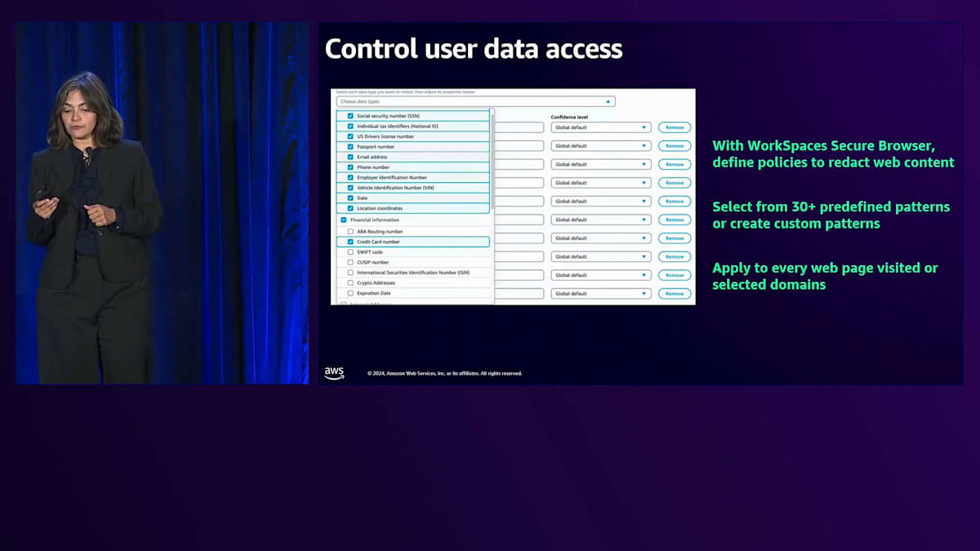Uncheck Credit Card number checkbox
The width and height of the screenshot is (980, 551).
[x=350, y=242]
